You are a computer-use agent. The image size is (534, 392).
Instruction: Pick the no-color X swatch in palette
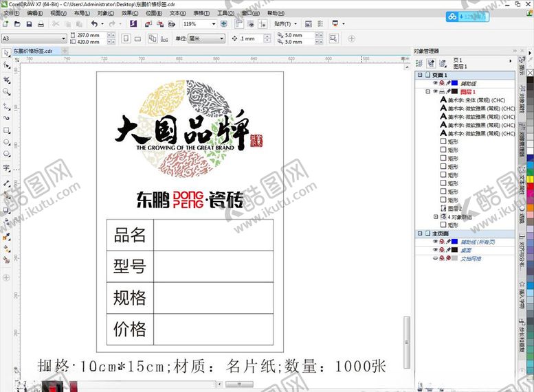[x=531, y=73]
